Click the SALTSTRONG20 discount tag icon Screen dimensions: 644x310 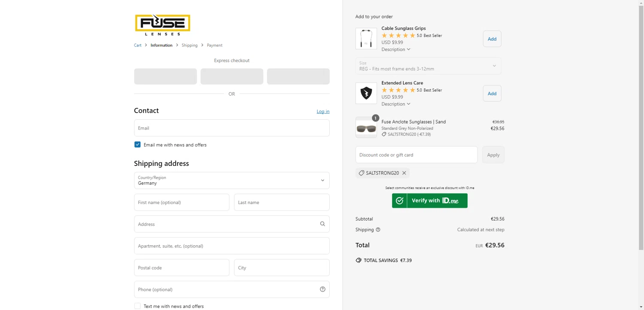click(x=361, y=173)
